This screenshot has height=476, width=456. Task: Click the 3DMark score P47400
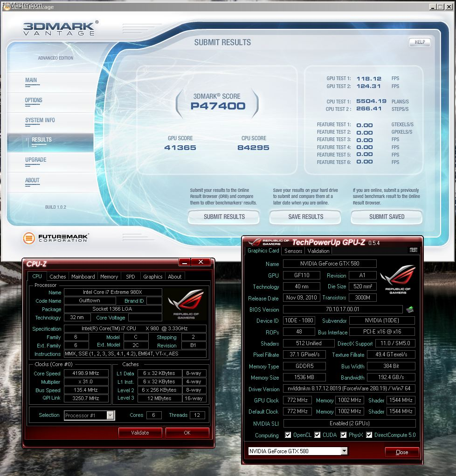[218, 106]
